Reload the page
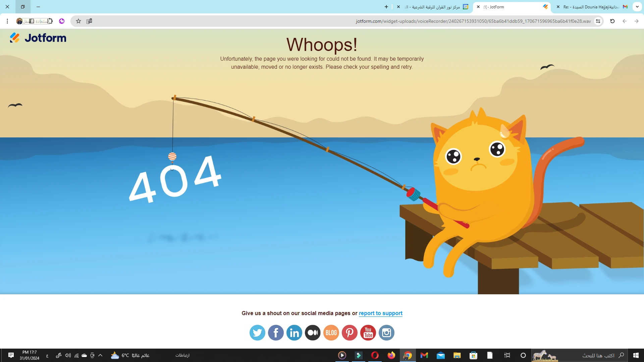 (x=612, y=21)
